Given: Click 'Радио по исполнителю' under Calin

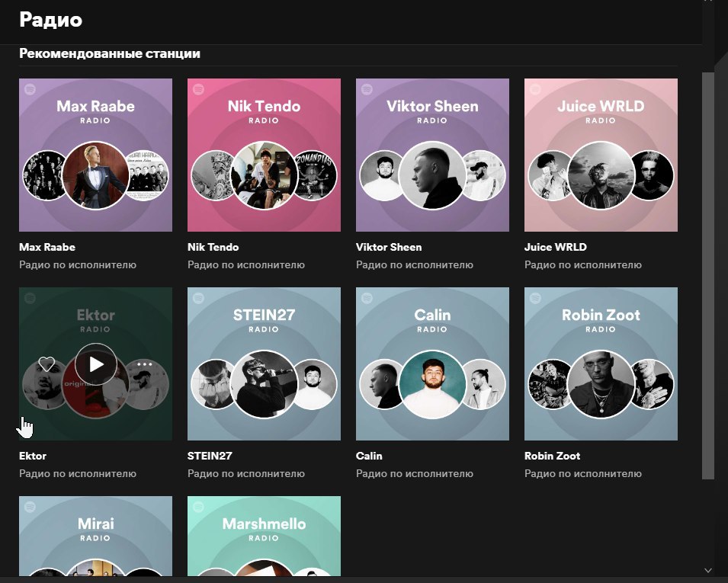Looking at the screenshot, I should 415,474.
